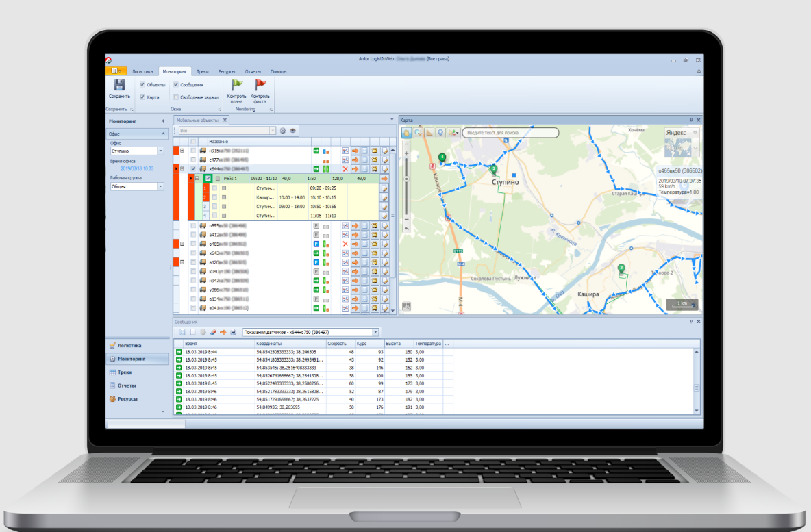Click zoom in plus on map
The height and width of the screenshot is (532, 811).
tap(407, 153)
